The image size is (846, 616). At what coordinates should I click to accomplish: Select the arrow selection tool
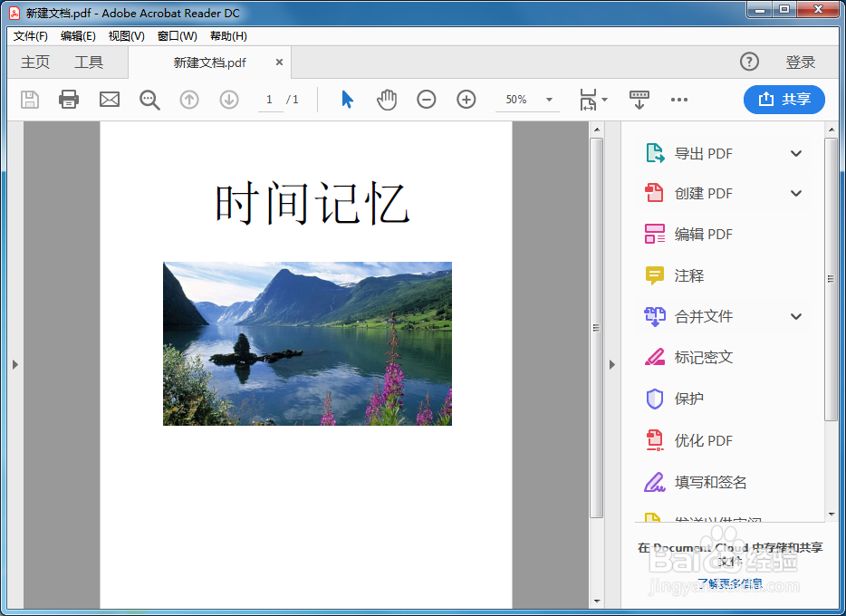click(347, 100)
